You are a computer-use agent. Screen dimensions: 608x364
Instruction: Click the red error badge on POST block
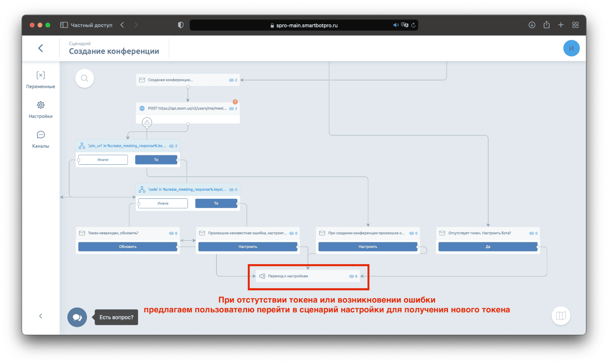[235, 102]
